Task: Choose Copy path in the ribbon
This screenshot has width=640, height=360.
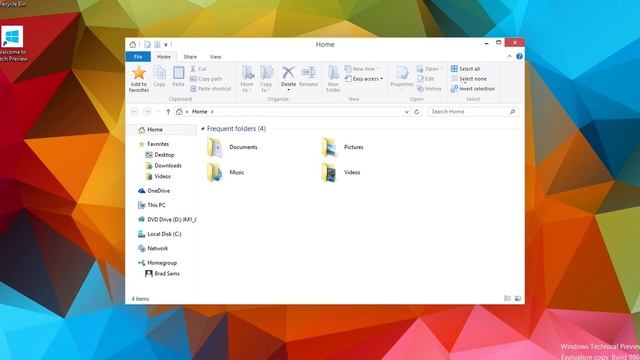Action: pos(206,79)
